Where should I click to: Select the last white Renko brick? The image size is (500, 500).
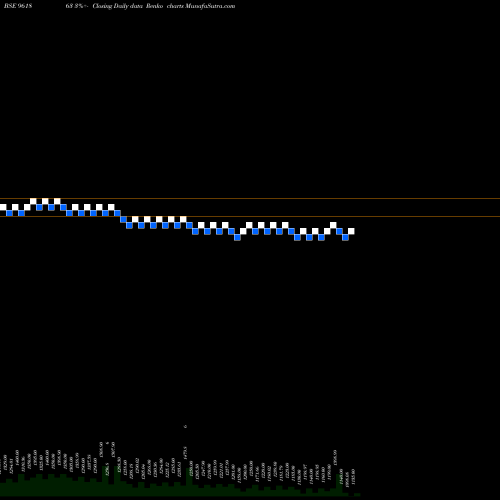[x=351, y=231]
